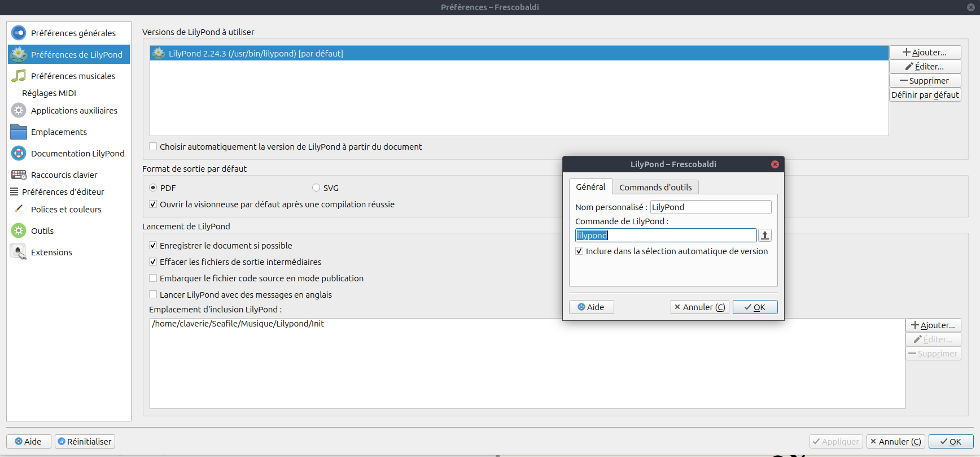Click the Nom personnalisé input field
This screenshot has width=980, height=457.
tap(711, 207)
